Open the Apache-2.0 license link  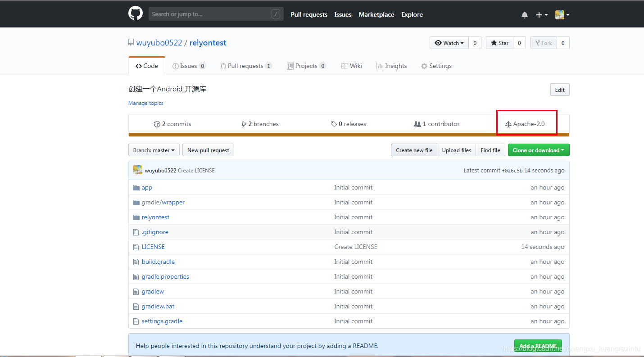[525, 124]
